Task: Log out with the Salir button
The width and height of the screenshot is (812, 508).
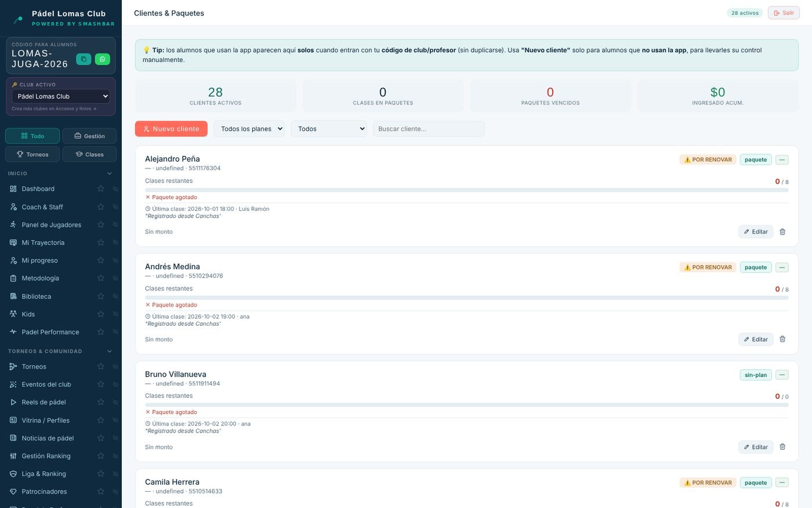Action: 784,13
